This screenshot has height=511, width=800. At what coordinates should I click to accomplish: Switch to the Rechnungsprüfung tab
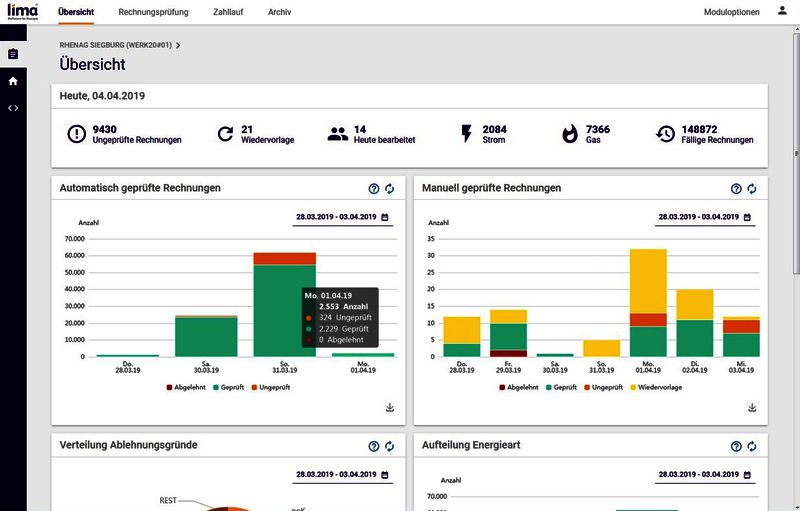(x=151, y=11)
